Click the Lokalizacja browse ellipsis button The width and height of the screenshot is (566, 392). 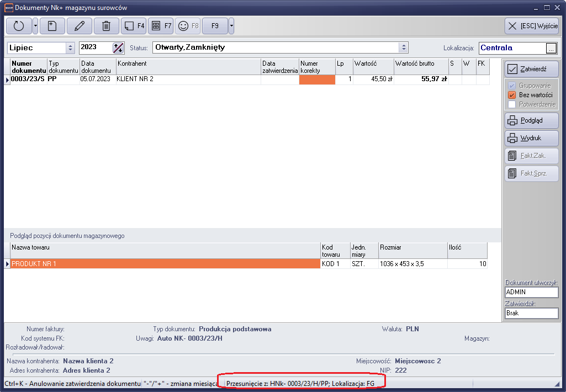click(551, 49)
